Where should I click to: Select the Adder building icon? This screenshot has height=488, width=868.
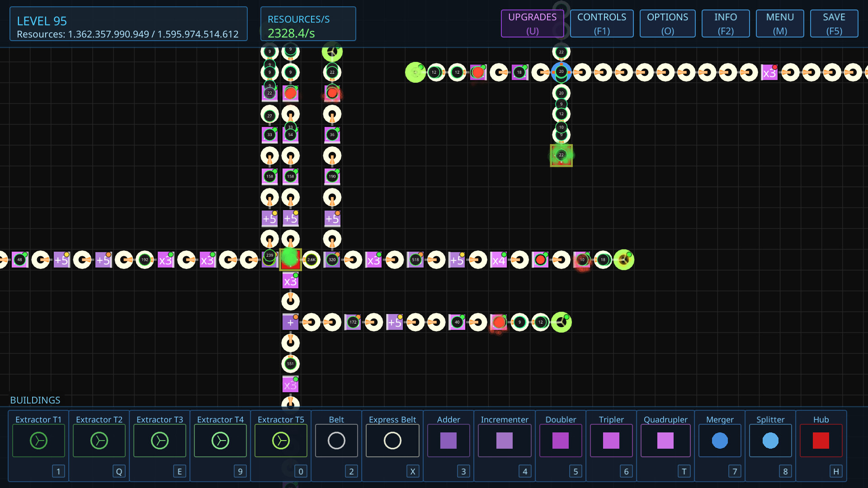(448, 441)
